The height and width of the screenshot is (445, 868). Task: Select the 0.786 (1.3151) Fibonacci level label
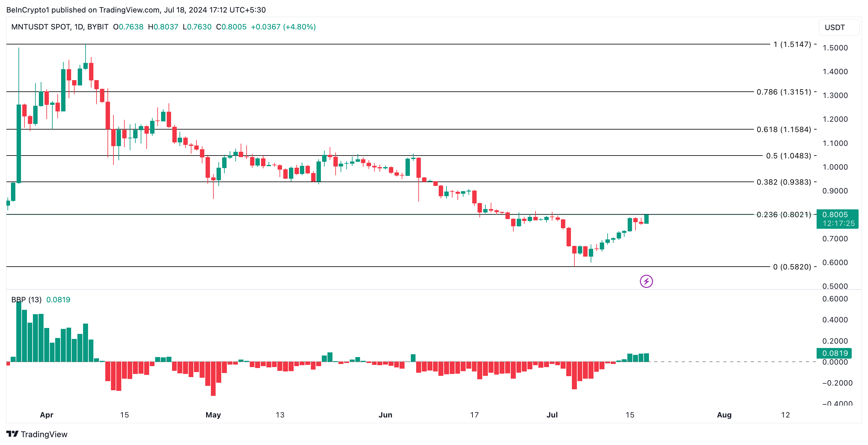pos(783,92)
